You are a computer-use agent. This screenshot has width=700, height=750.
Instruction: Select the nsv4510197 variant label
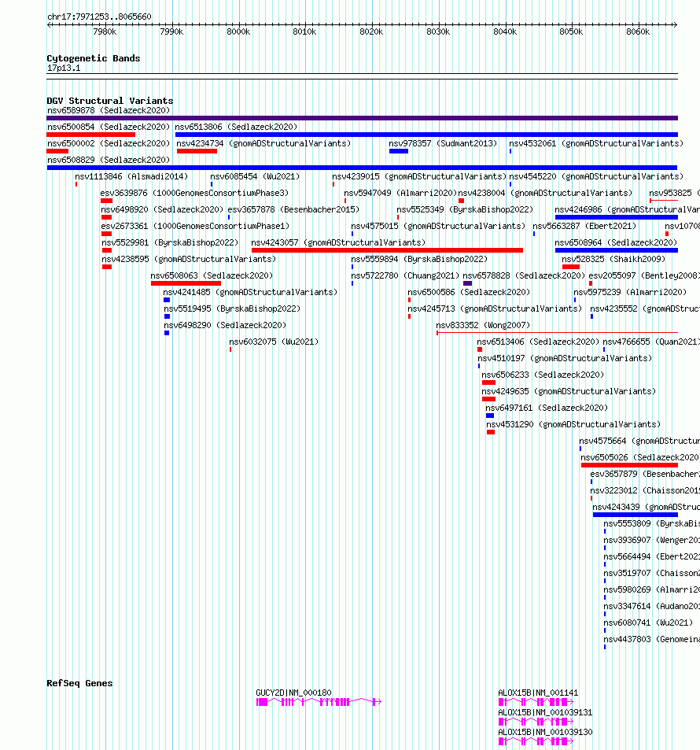565,358
